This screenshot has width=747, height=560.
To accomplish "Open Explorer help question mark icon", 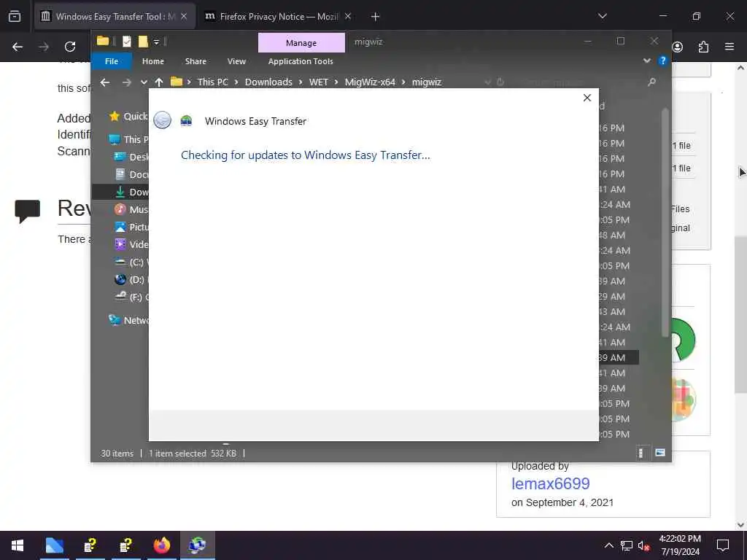I will point(662,61).
